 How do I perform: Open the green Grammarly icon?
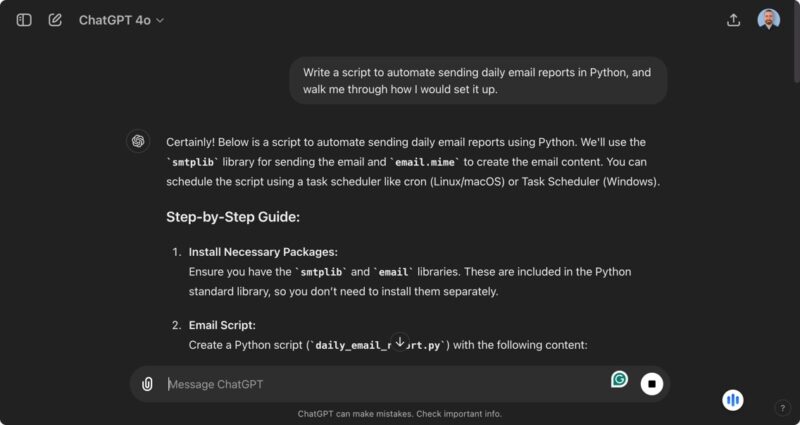(620, 379)
